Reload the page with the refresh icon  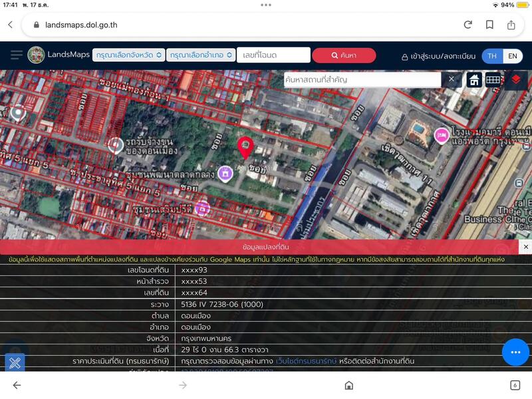click(x=468, y=25)
